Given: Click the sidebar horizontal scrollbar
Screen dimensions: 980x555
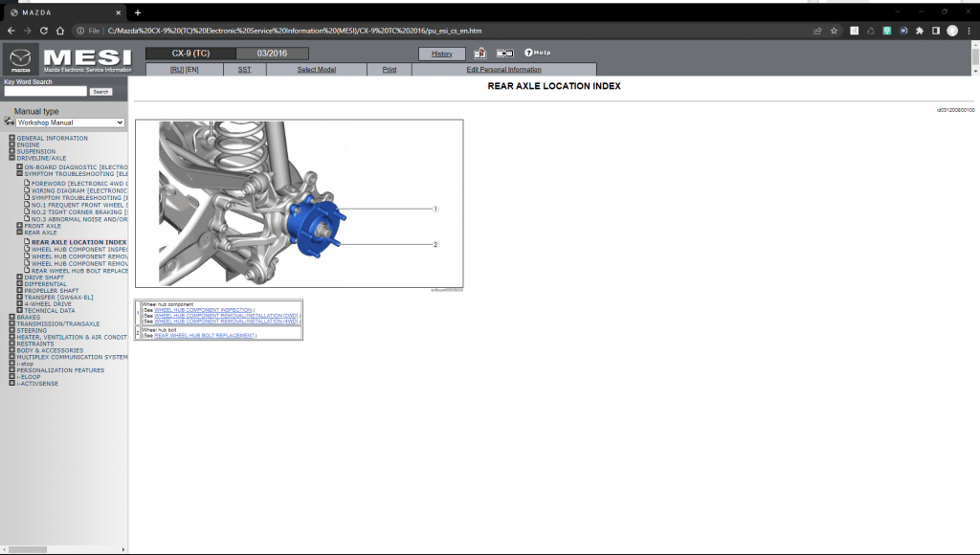Looking at the screenshot, I should [29, 549].
